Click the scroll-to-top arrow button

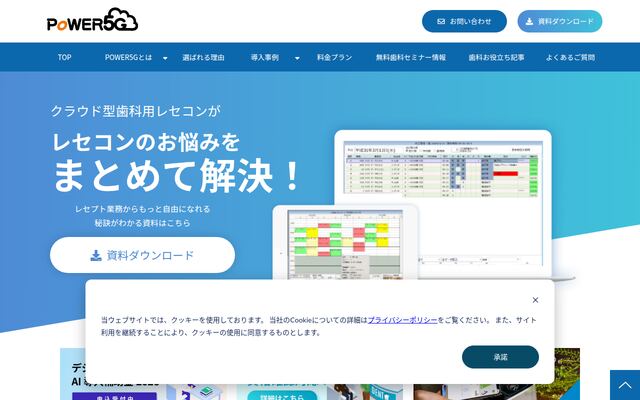point(625,385)
